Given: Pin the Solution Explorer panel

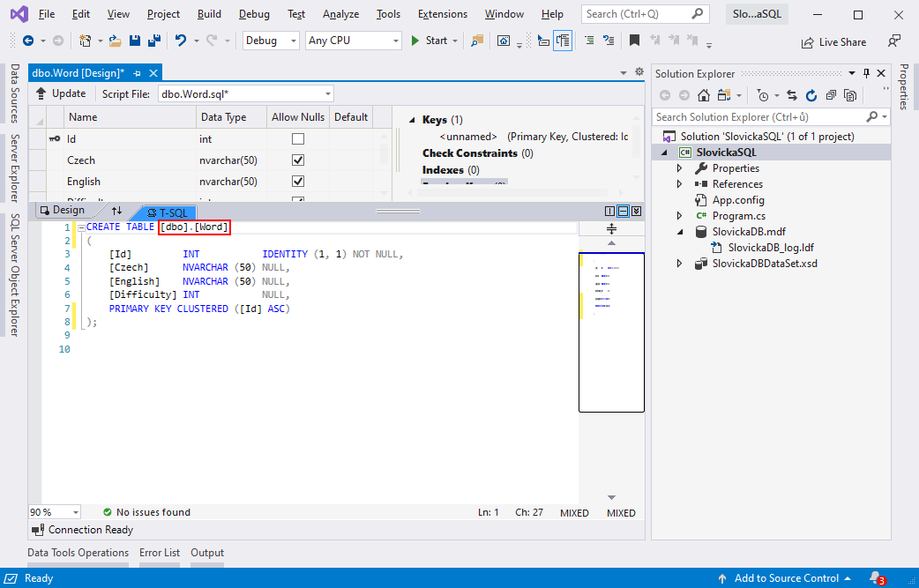Looking at the screenshot, I should pyautogui.click(x=866, y=73).
